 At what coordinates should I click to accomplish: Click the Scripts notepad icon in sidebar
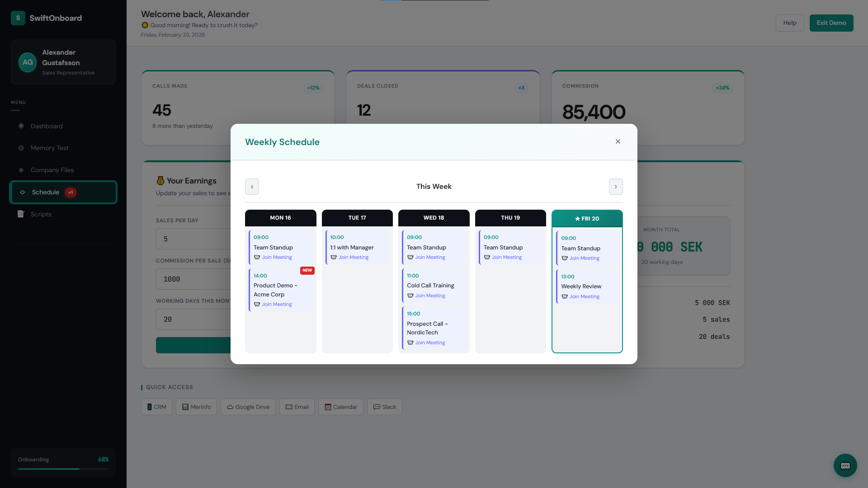point(21,214)
